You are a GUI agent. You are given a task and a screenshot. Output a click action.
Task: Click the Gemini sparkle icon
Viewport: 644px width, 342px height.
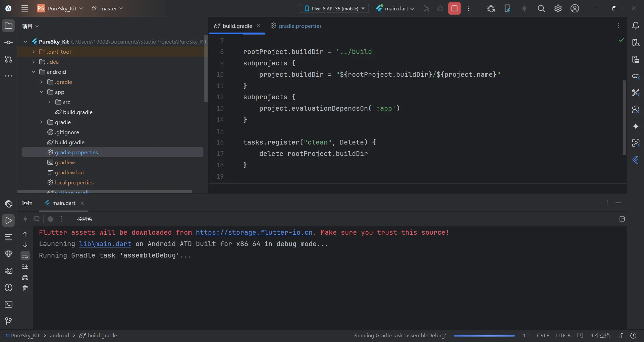click(635, 126)
